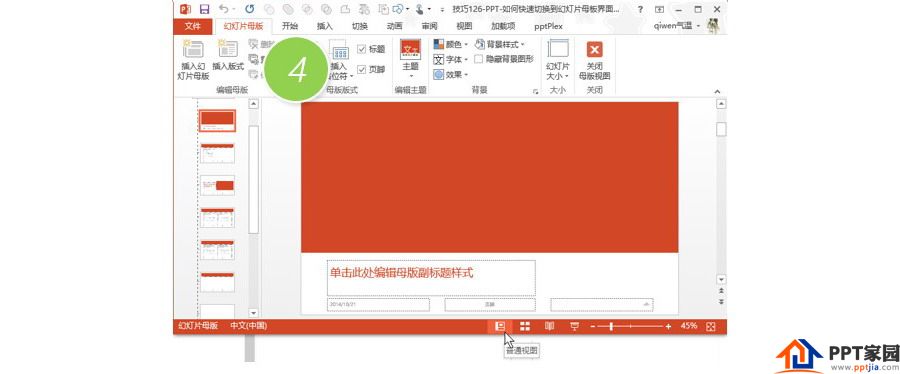
Task: Click the user avatar picture
Action: pyautogui.click(x=713, y=26)
